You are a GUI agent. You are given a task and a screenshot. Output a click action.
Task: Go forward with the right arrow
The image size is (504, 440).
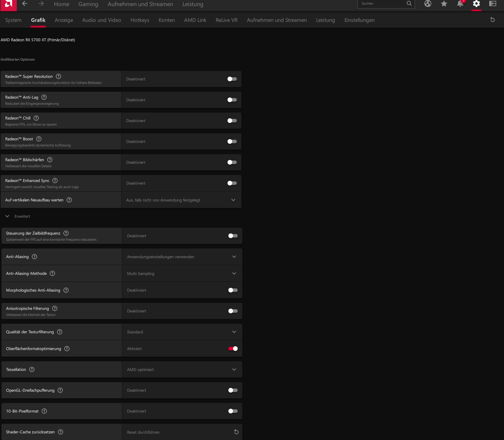point(41,4)
